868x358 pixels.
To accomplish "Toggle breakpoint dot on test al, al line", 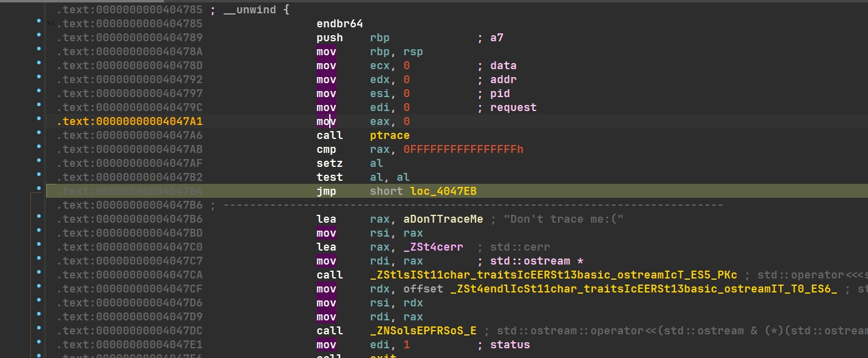I will click(x=39, y=175).
